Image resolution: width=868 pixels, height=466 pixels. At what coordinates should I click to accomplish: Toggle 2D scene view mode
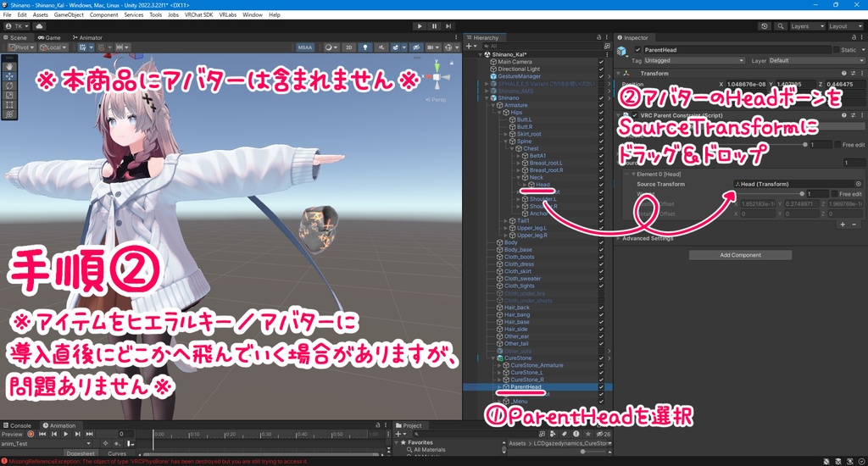[x=348, y=47]
